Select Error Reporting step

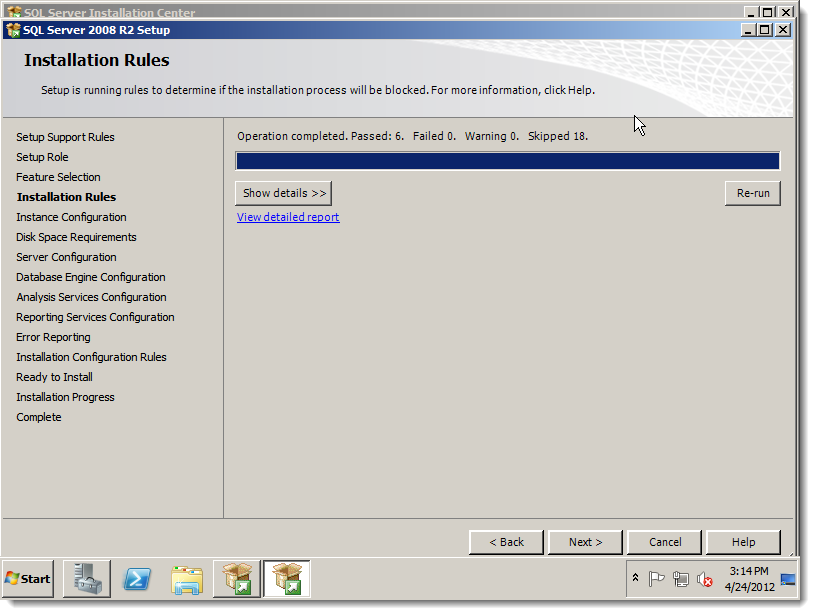pyautogui.click(x=54, y=337)
